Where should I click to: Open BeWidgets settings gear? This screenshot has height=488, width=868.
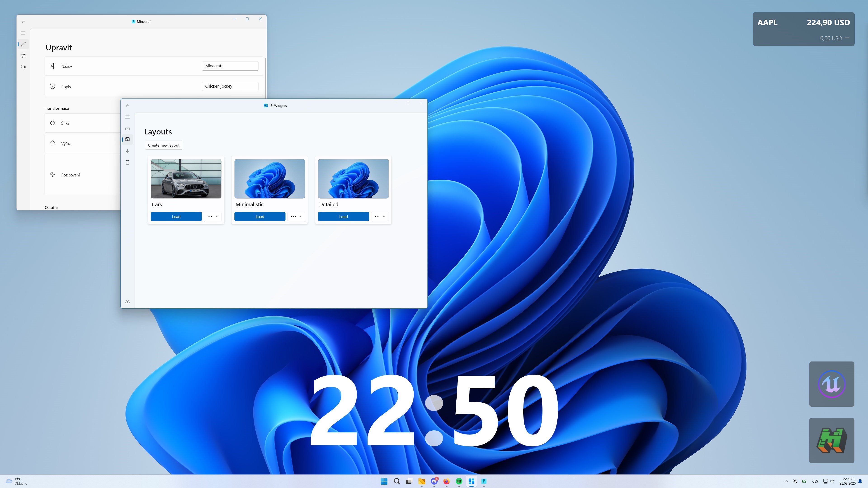point(127,301)
